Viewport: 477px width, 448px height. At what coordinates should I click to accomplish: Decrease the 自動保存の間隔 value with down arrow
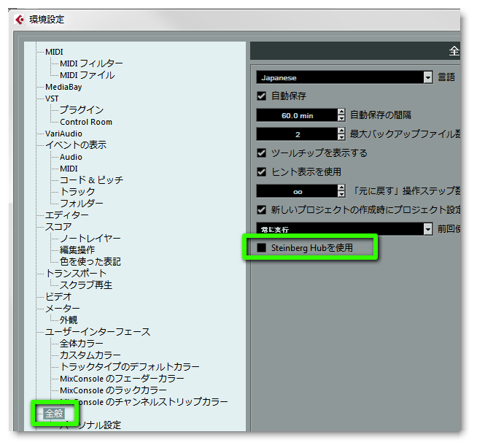[341, 119]
